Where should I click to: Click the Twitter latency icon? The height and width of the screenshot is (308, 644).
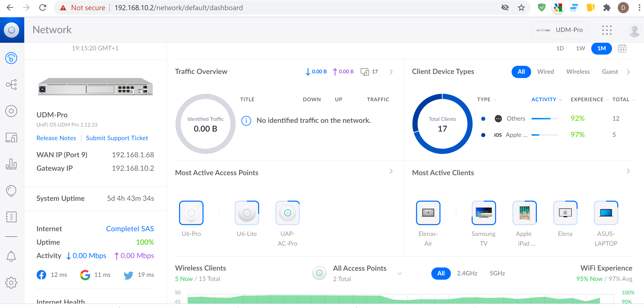[129, 275]
